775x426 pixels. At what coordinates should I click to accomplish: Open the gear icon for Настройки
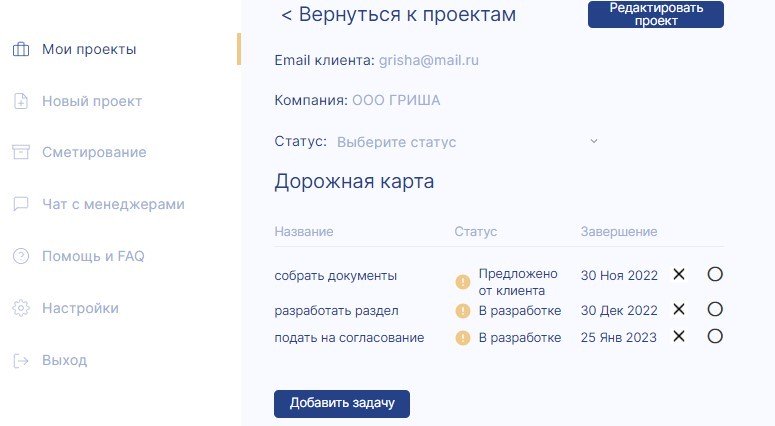point(21,308)
